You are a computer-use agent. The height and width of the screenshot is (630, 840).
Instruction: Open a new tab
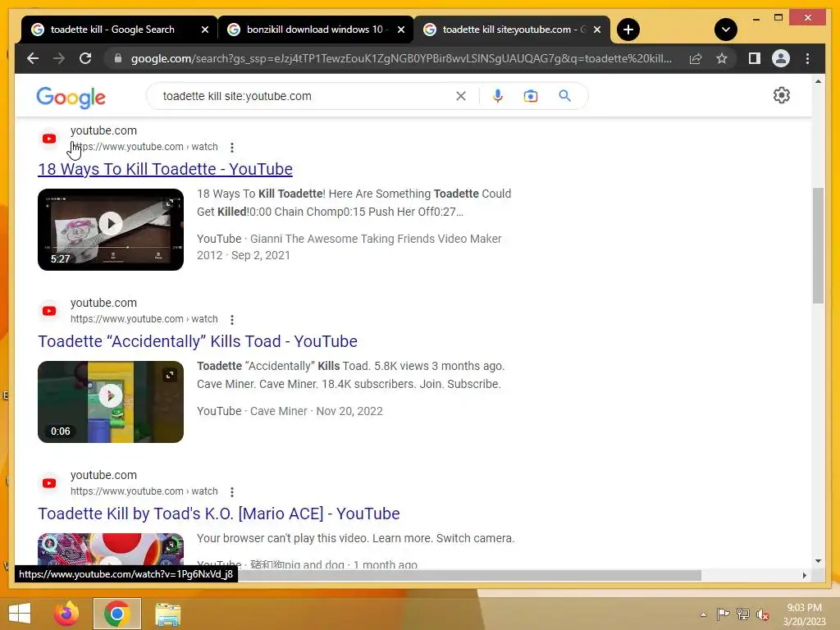pyautogui.click(x=628, y=30)
